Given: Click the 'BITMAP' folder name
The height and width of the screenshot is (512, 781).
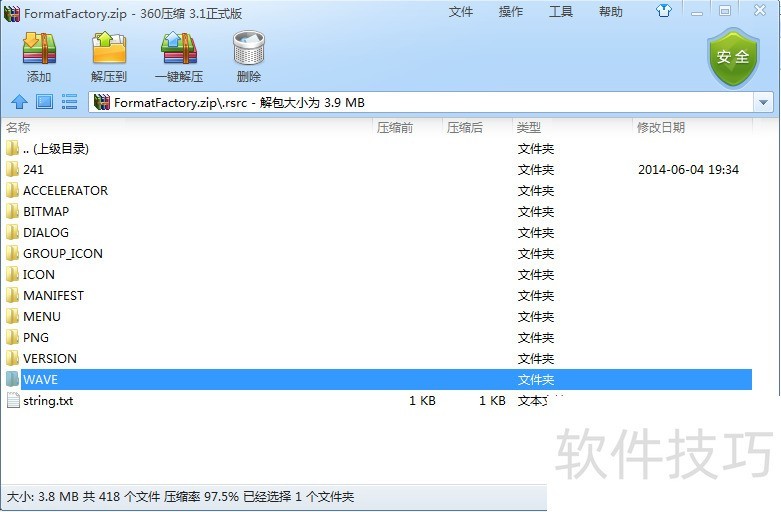Looking at the screenshot, I should 46,211.
